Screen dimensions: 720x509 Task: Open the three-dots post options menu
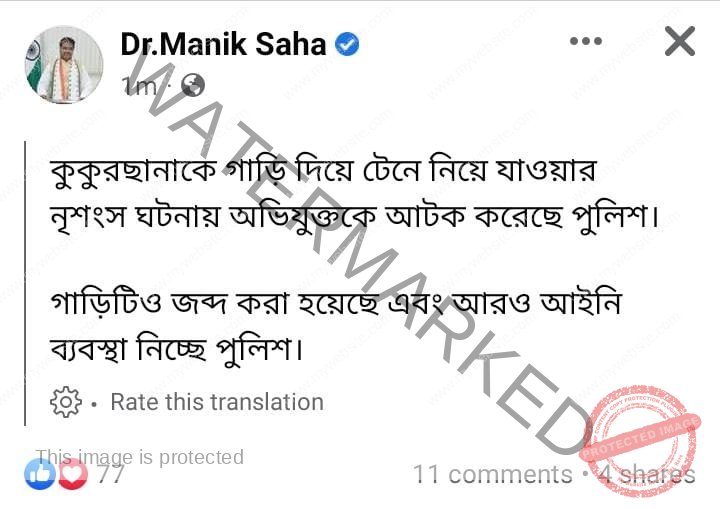pyautogui.click(x=586, y=41)
